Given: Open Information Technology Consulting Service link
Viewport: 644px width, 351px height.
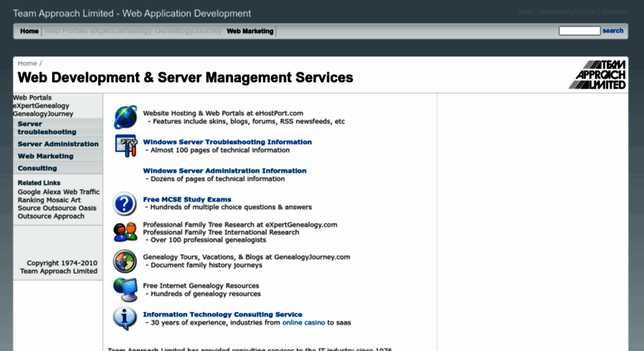Looking at the screenshot, I should click(223, 314).
